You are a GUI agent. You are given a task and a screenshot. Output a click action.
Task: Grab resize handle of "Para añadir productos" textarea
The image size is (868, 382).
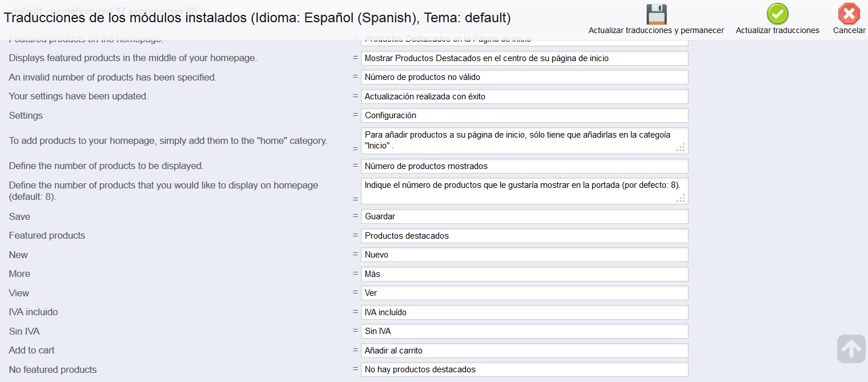[680, 148]
